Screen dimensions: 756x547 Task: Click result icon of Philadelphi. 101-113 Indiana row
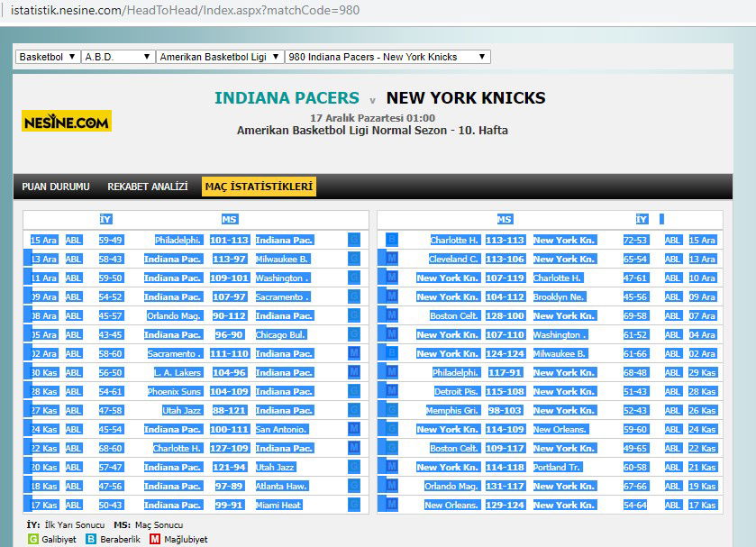(354, 240)
